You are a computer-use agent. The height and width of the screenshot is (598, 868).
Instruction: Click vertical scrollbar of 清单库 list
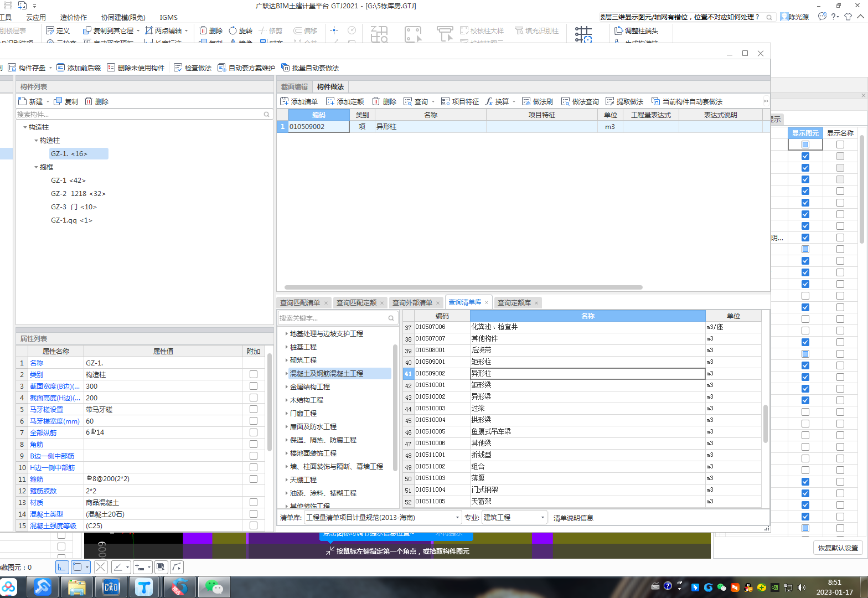(x=766, y=424)
